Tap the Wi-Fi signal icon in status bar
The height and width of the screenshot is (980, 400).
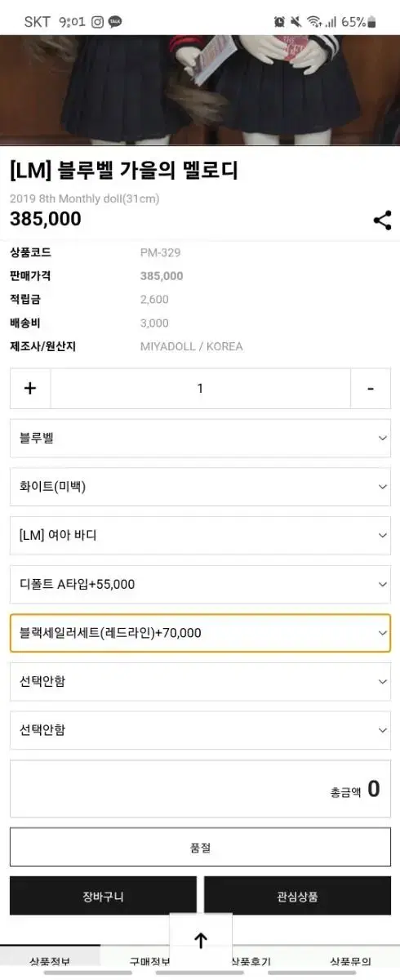point(314,22)
